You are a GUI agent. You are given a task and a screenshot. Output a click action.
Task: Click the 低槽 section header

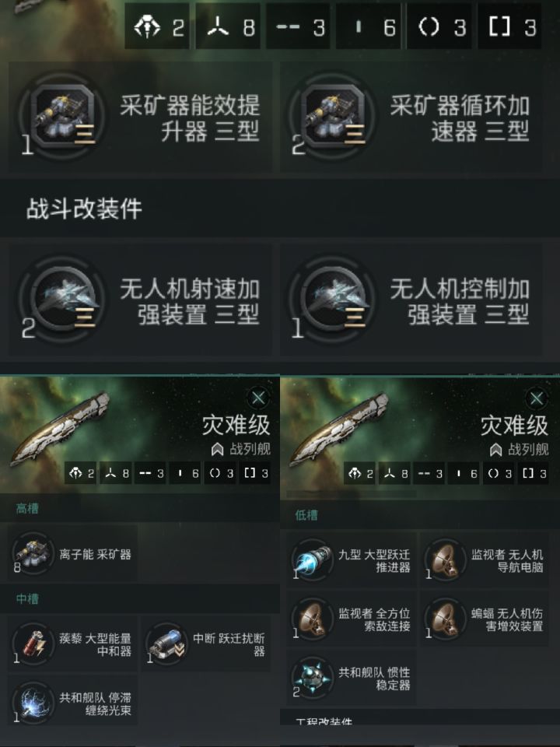coord(306,515)
